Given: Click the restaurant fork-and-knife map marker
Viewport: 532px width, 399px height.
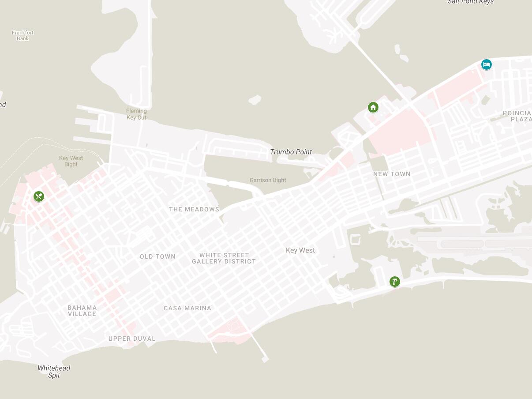Looking at the screenshot, I should [39, 196].
